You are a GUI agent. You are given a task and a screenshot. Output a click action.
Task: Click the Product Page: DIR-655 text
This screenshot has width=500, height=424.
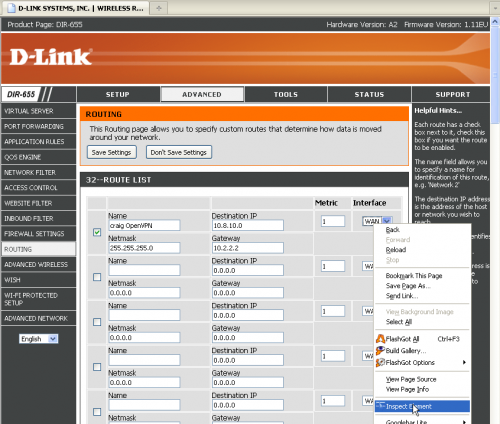pyautogui.click(x=45, y=25)
